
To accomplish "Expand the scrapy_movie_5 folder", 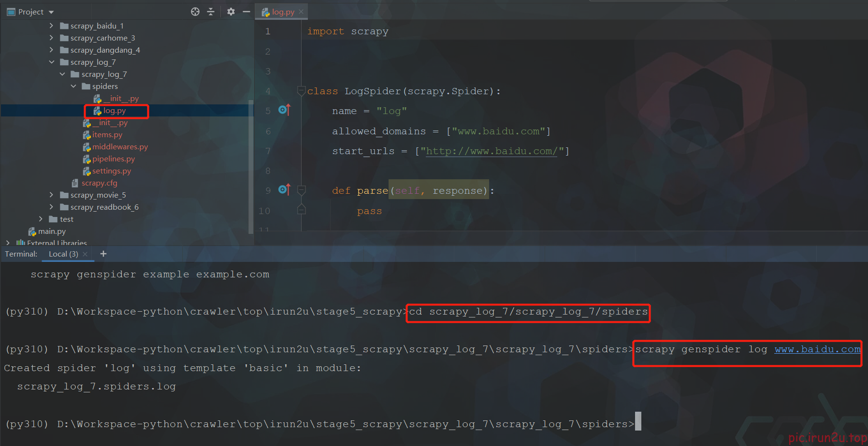I will click(x=51, y=195).
